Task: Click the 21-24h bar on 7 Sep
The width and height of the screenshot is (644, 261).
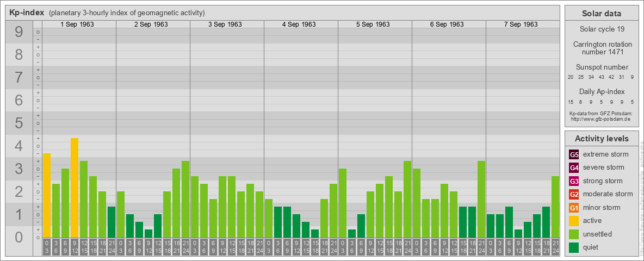Action: [x=555, y=207]
